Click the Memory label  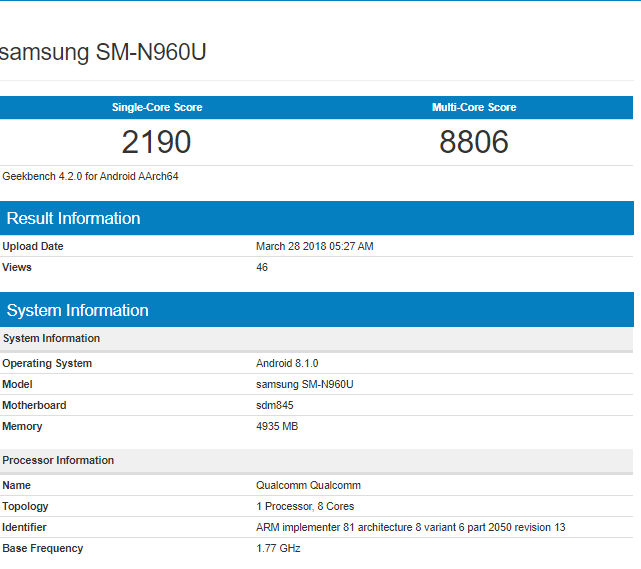pyautogui.click(x=22, y=426)
